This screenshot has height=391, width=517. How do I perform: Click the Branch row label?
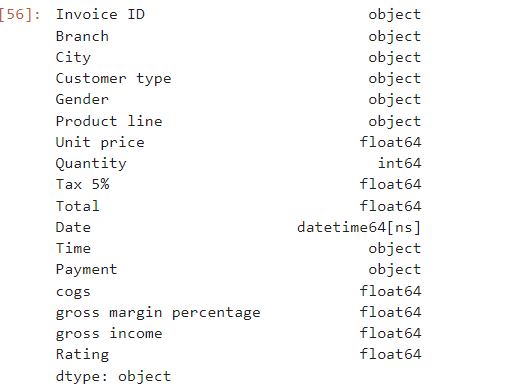(x=82, y=36)
